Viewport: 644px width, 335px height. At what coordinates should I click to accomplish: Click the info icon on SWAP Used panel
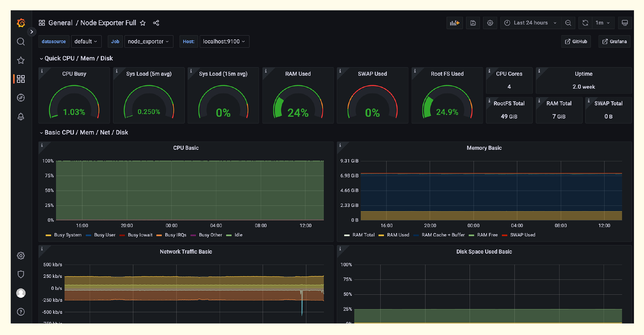(x=340, y=71)
